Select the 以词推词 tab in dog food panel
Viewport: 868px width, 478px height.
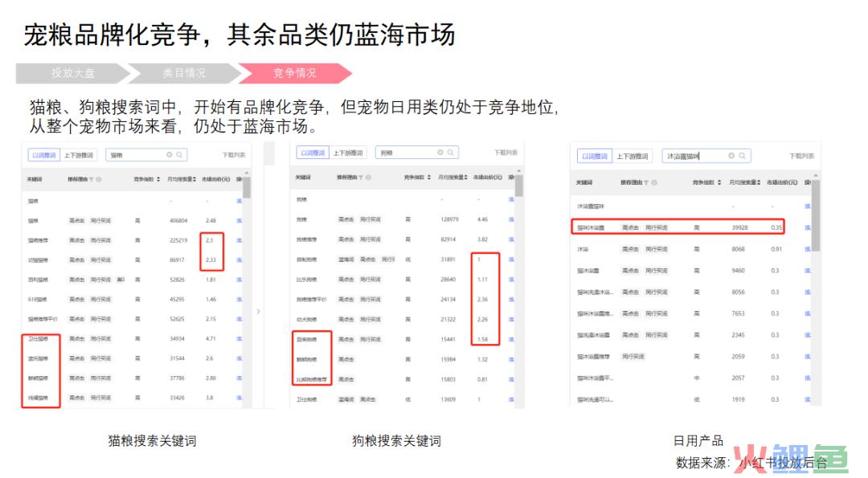[x=312, y=153]
